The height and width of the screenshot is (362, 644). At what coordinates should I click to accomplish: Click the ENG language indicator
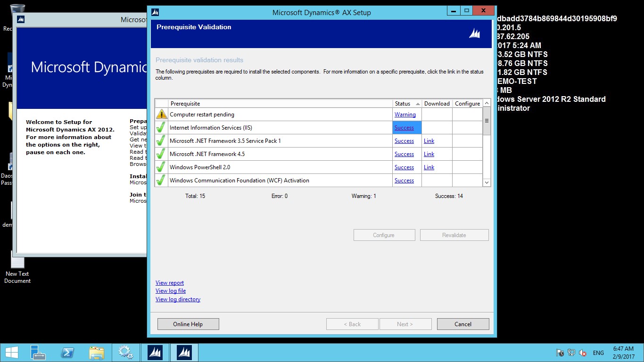(598, 353)
